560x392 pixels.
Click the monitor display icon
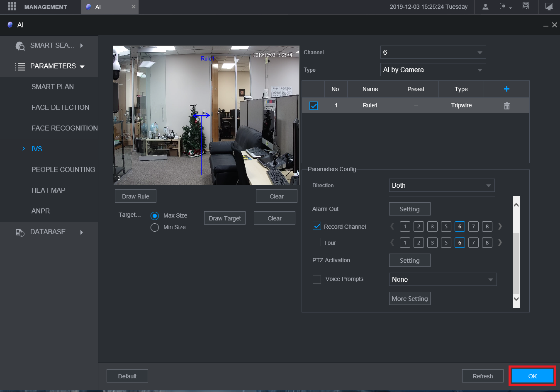(549, 7)
